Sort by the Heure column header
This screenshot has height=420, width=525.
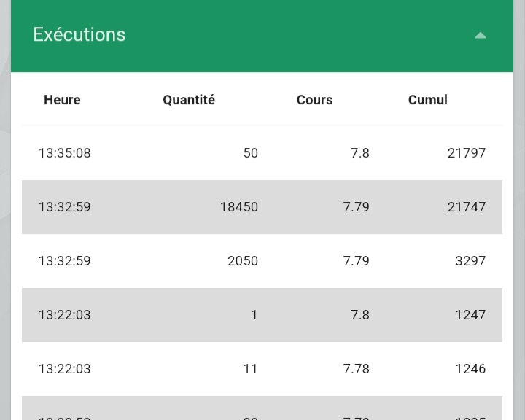click(x=62, y=100)
